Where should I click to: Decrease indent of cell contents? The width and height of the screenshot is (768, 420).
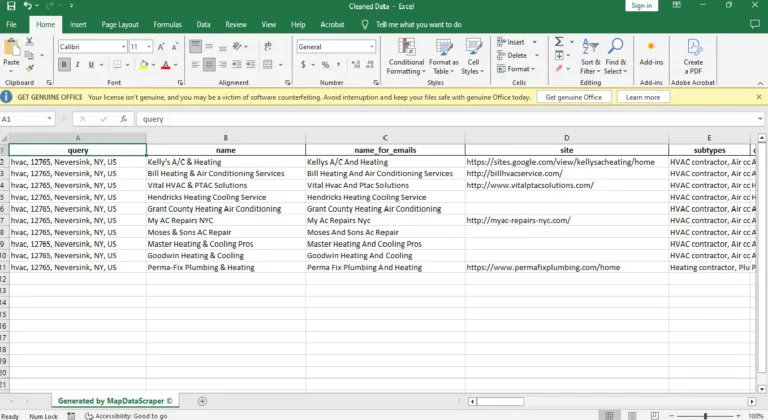[237, 64]
